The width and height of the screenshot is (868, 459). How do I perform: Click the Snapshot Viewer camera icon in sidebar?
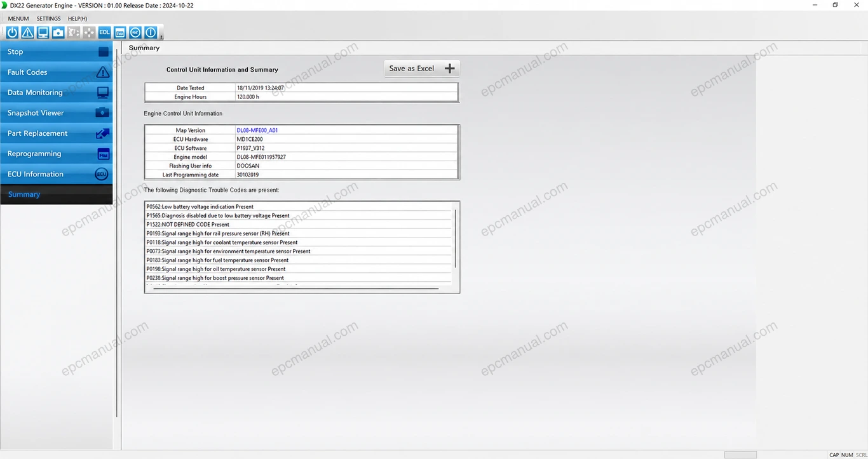click(102, 113)
